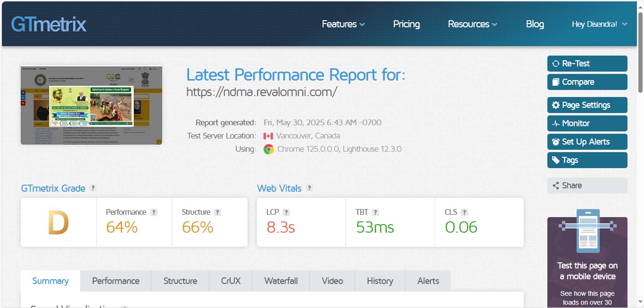
Task: Open the Performance score help icon
Action: pos(154,212)
